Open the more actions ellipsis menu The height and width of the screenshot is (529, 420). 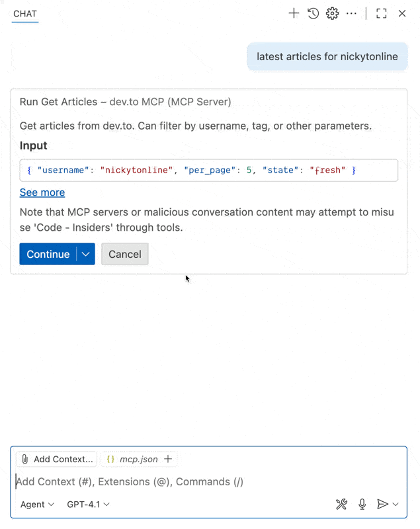(351, 13)
